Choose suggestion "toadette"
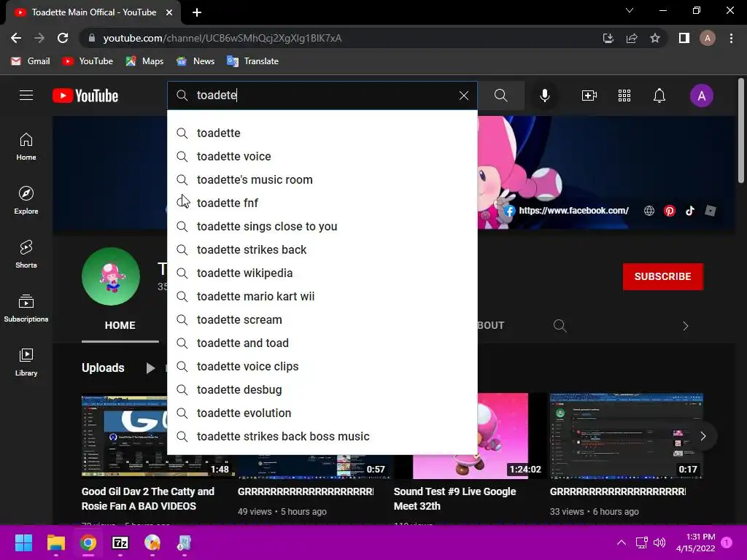The height and width of the screenshot is (560, 747). tap(322, 133)
